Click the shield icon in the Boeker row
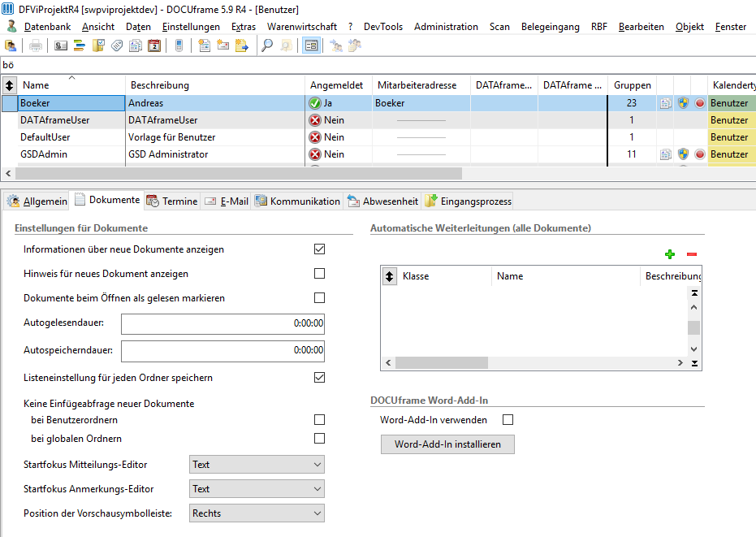The width and height of the screenshot is (756, 537). click(683, 102)
